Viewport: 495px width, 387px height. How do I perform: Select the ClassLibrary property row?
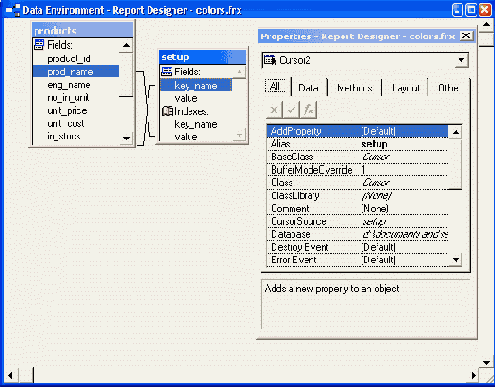point(357,196)
